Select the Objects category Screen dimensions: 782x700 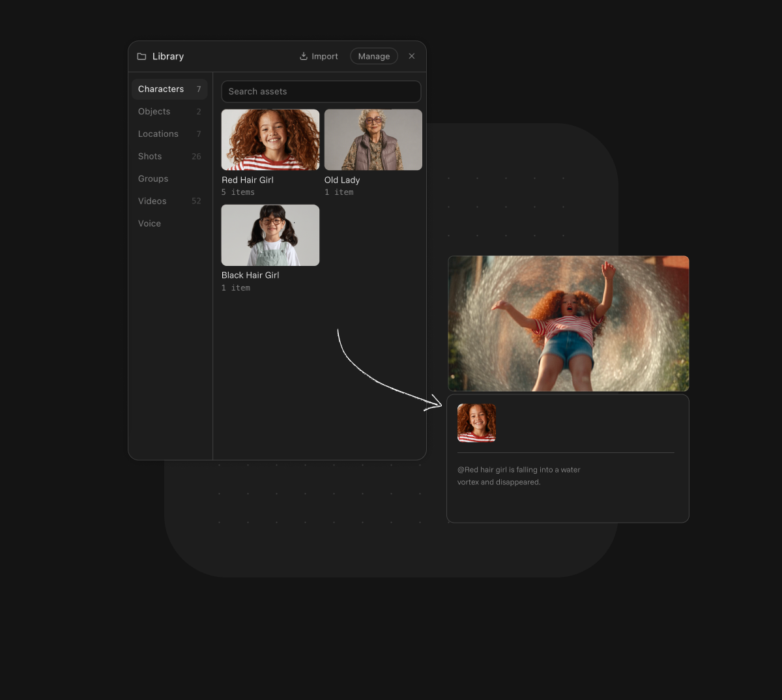[169, 111]
